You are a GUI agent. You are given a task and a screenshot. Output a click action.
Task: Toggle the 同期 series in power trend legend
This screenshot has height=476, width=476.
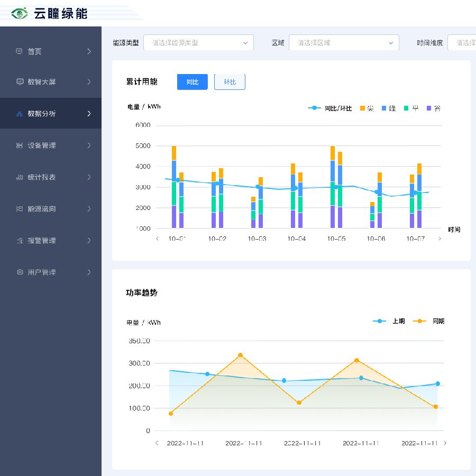[429, 321]
